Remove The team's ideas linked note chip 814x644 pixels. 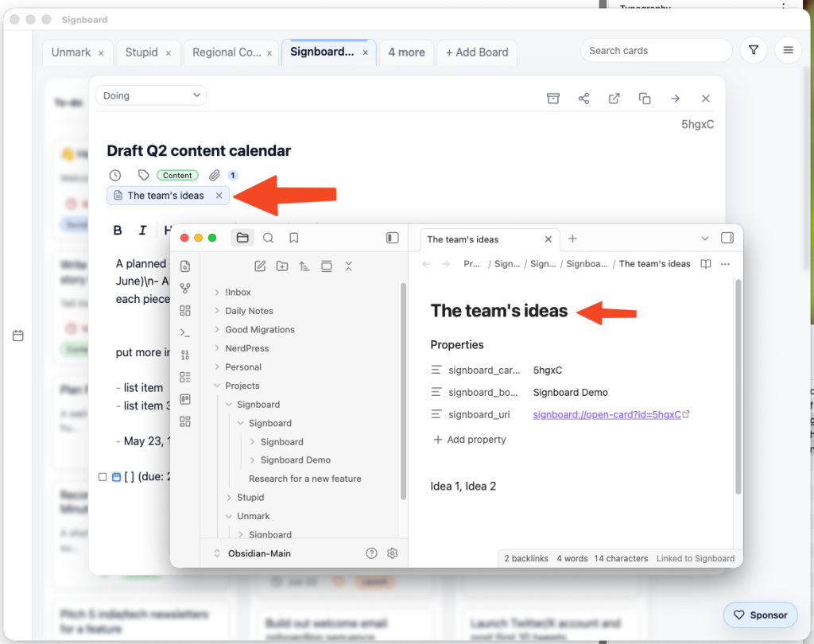[x=219, y=196]
